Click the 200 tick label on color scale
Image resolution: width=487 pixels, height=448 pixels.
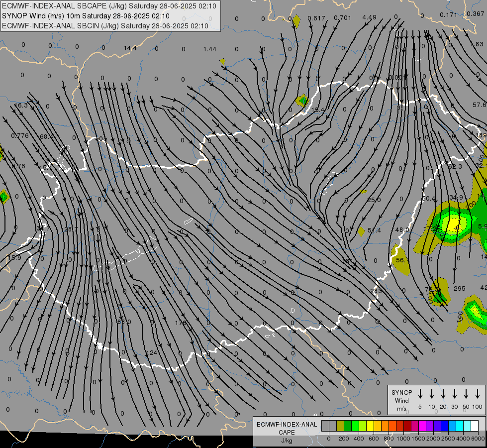coord(344,439)
